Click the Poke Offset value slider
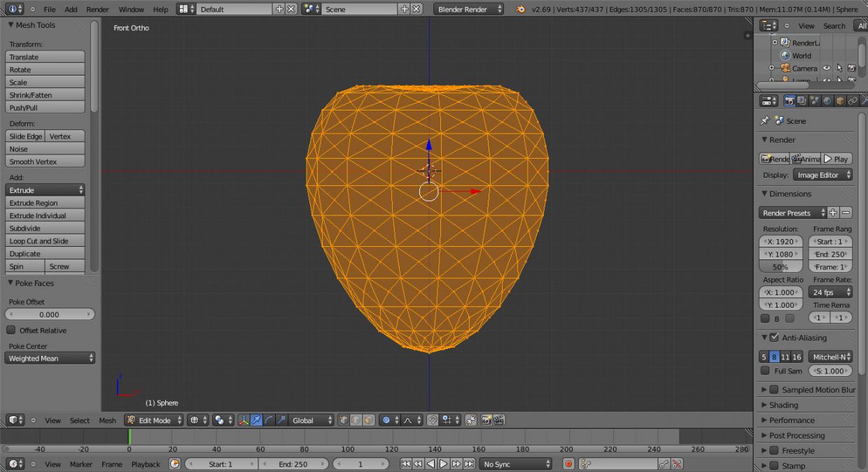This screenshot has height=472, width=868. pos(50,315)
